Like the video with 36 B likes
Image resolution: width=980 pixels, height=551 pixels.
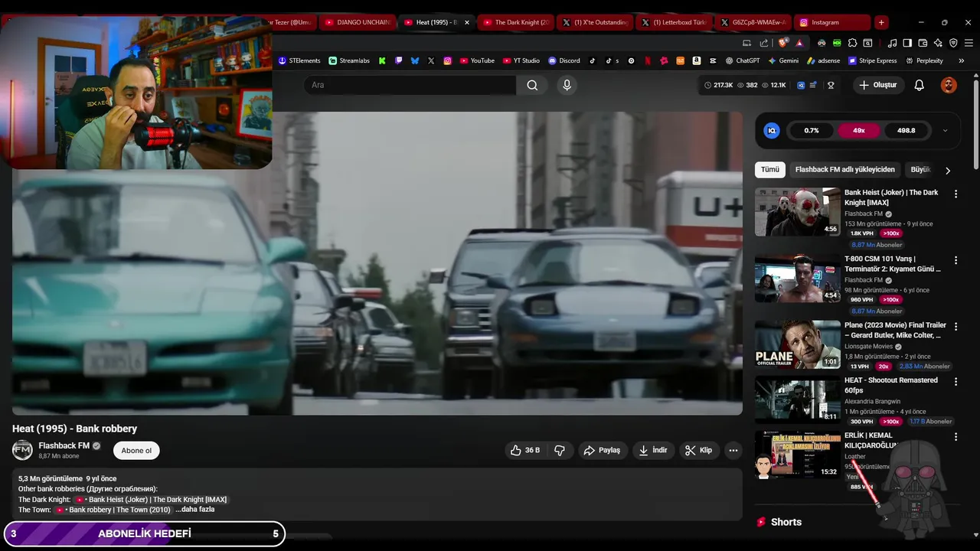[525, 450]
